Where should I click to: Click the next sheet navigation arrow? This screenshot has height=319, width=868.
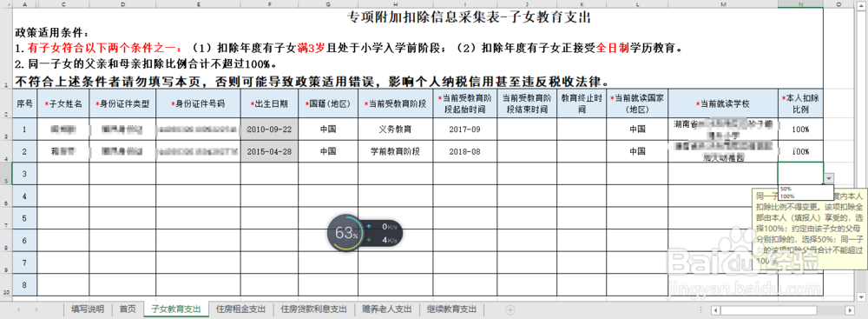[37, 309]
